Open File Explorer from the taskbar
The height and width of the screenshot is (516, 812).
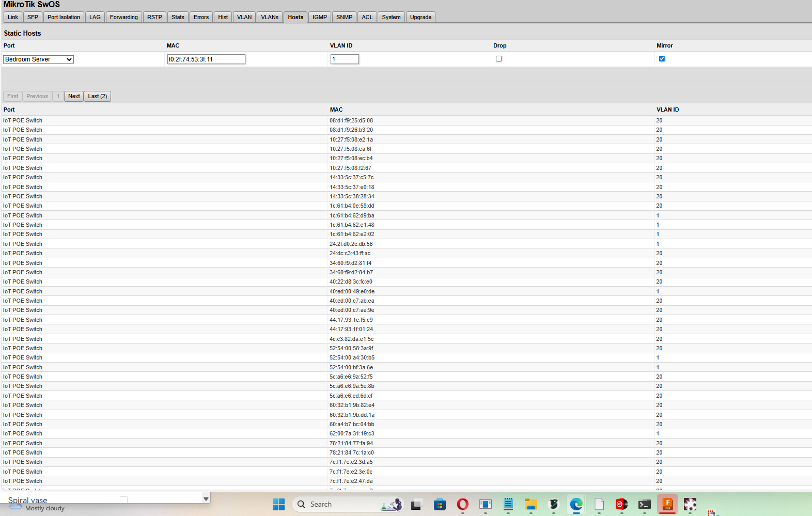click(x=530, y=504)
